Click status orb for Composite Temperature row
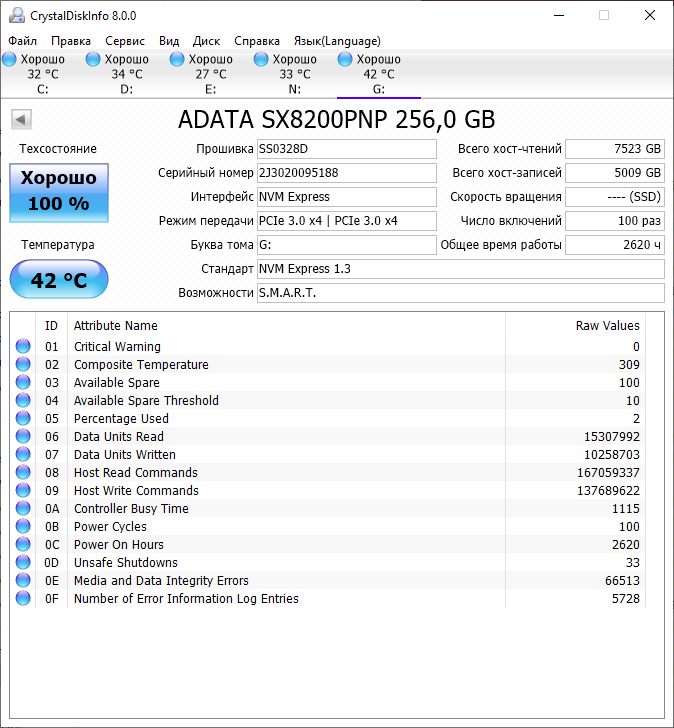 point(23,364)
